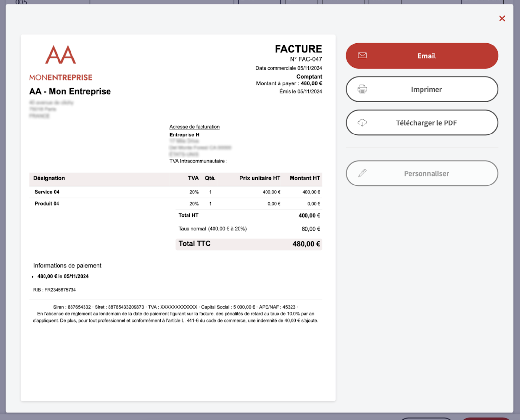Close the invoice preview dialog
Viewport: 520px width, 420px height.
coord(502,19)
